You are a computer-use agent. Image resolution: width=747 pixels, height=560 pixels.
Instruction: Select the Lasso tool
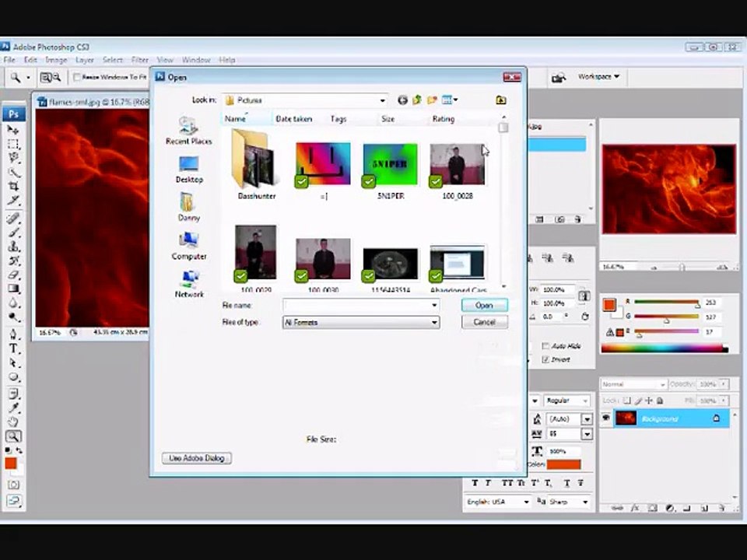13,158
